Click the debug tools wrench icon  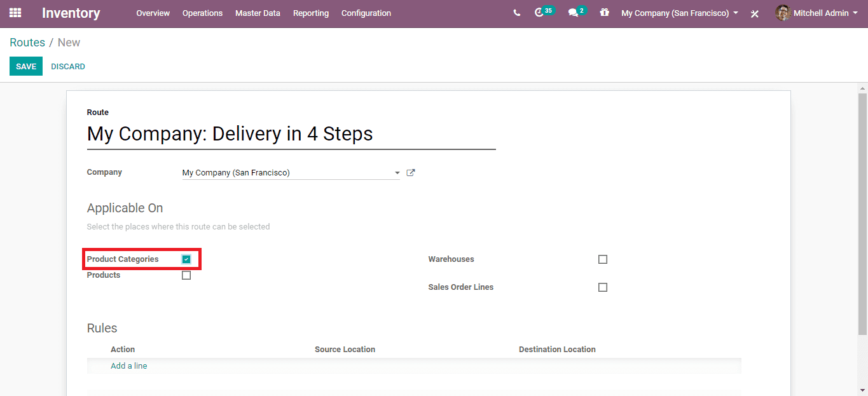(755, 13)
